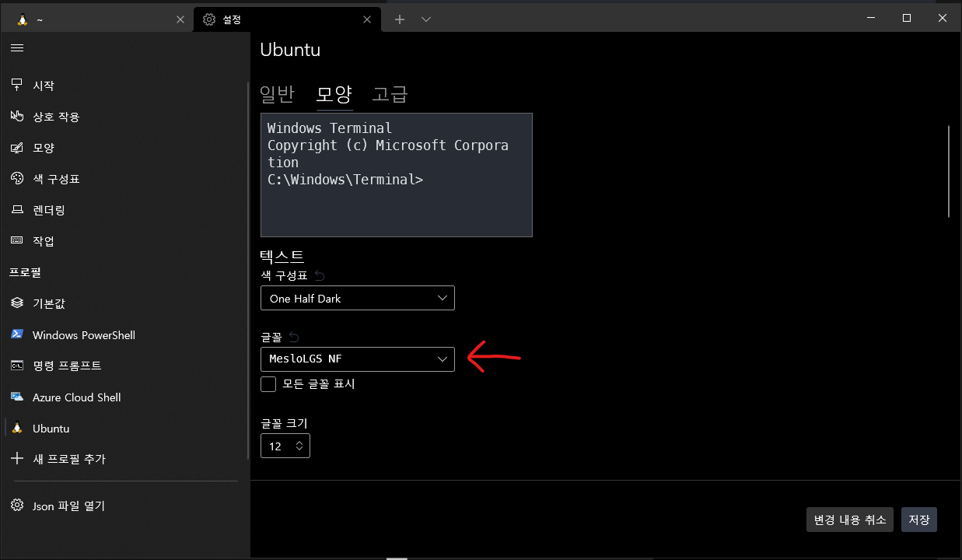Enable 모든 글꼴 표시 checkbox

coord(268,384)
